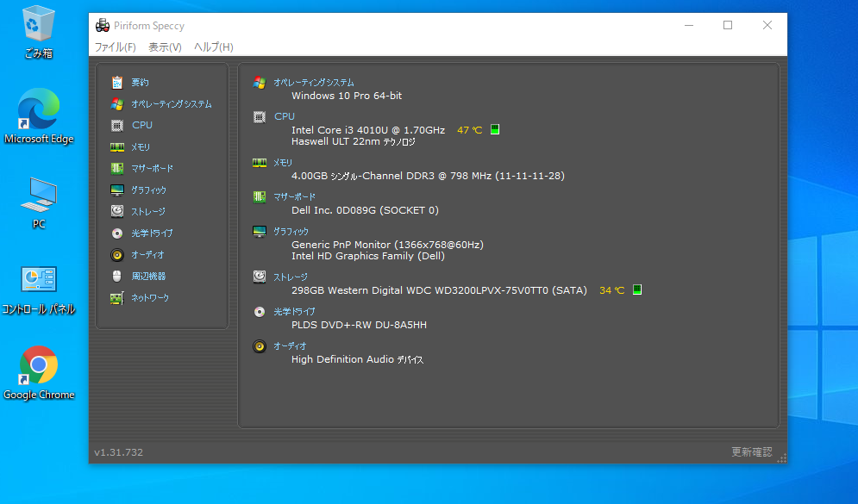Click memory module icon in summary panel
The width and height of the screenshot is (858, 504).
tap(260, 162)
